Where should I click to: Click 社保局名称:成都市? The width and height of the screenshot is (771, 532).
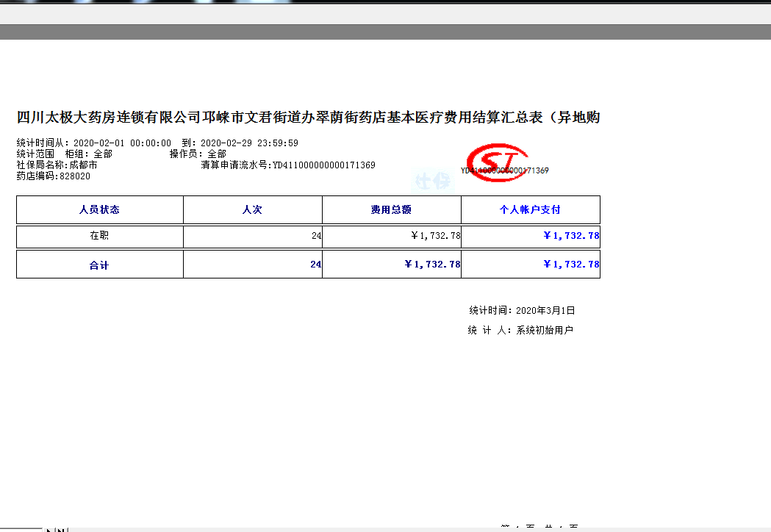click(x=57, y=165)
